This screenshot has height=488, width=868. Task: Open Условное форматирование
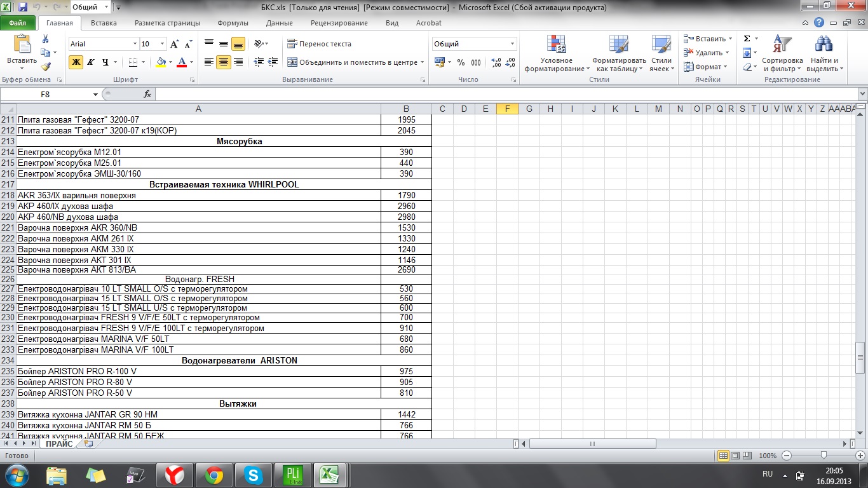click(x=557, y=53)
